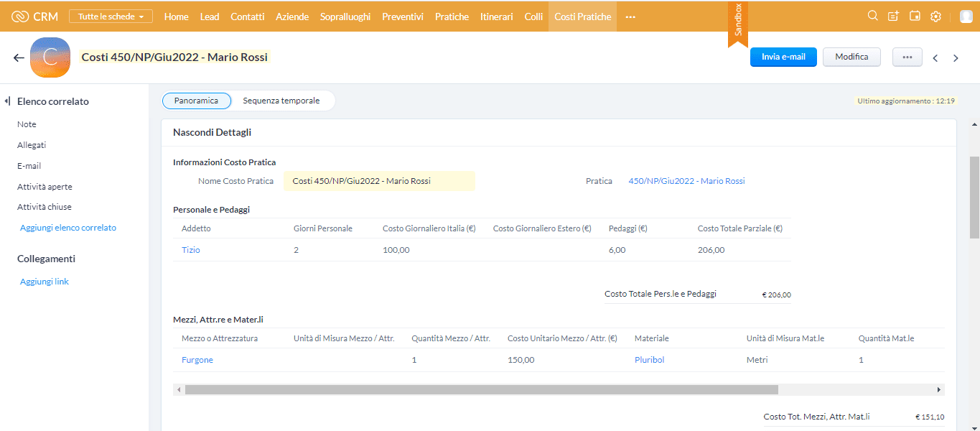Open the more actions ellipsis button
The image size is (980, 431).
click(907, 57)
